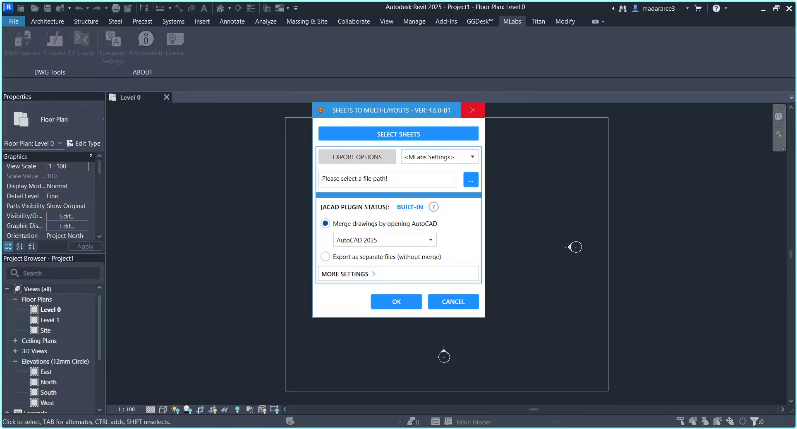Select Level 1 in Project Browser
Image resolution: width=797 pixels, height=429 pixels.
[x=50, y=320]
